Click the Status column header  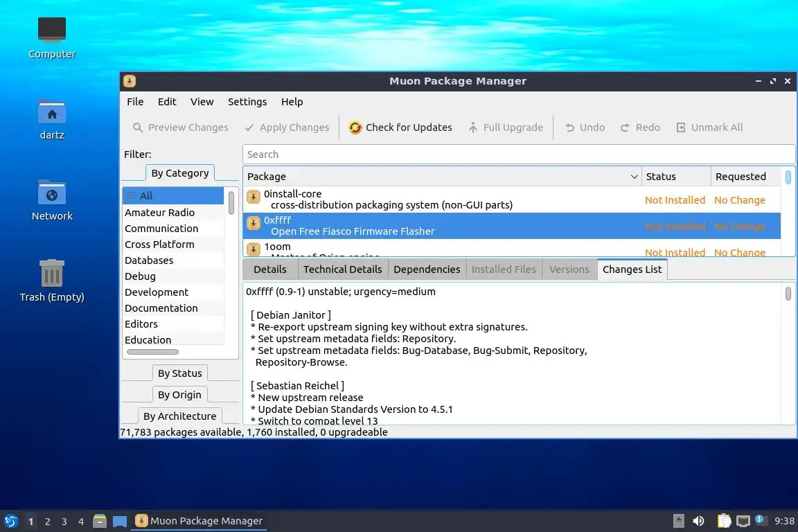tap(676, 177)
